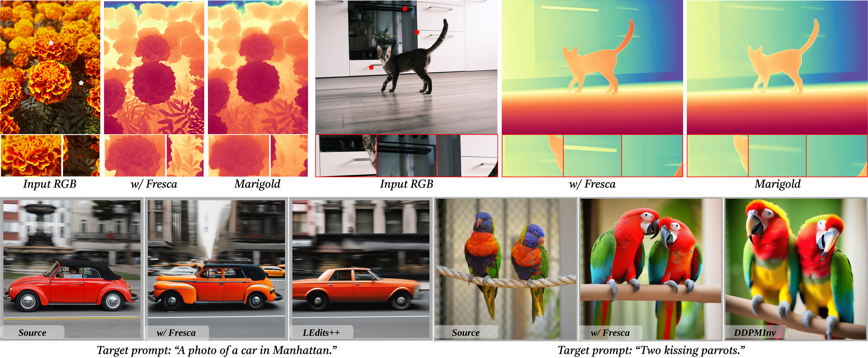Click the DDPMInv label
The width and height of the screenshot is (868, 358).
755,332
